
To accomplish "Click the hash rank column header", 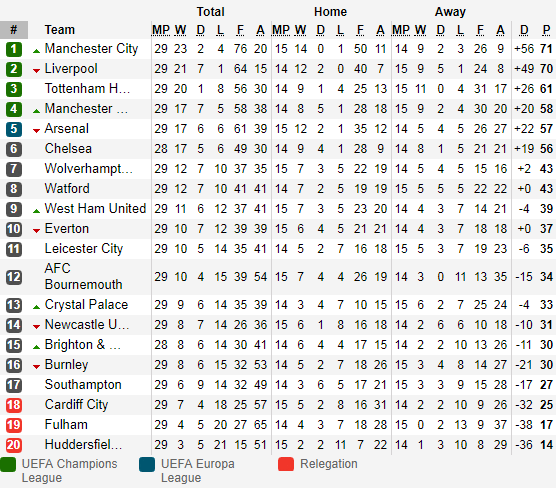I will (x=14, y=30).
